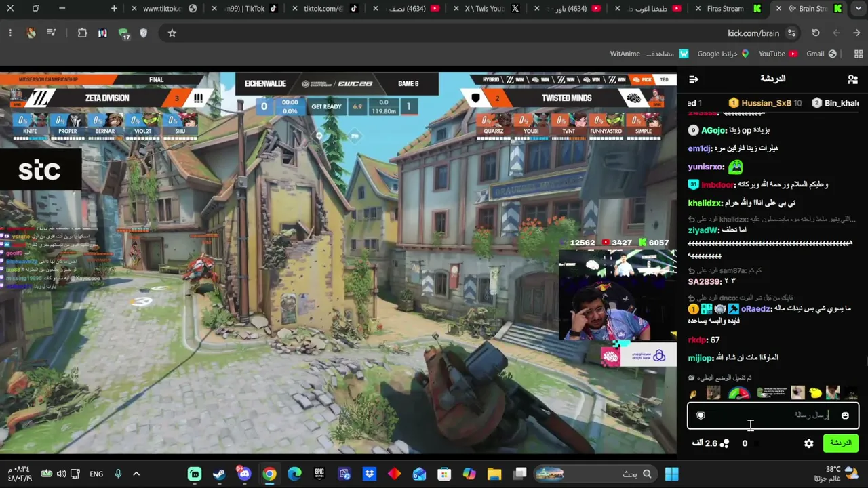The width and height of the screenshot is (868, 488).
Task: Click username ziyadW in chat
Action: 703,230
